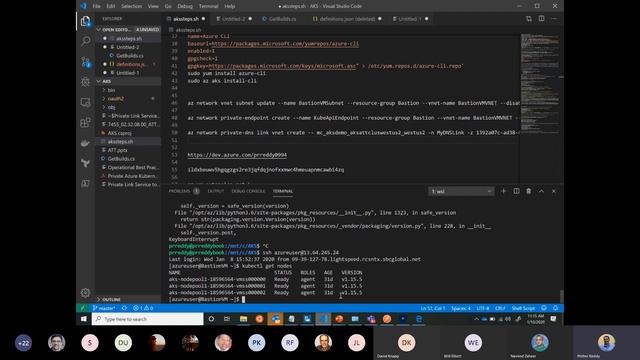Open the Debug view bug icon
The height and width of the screenshot is (360, 640).
(x=85, y=82)
